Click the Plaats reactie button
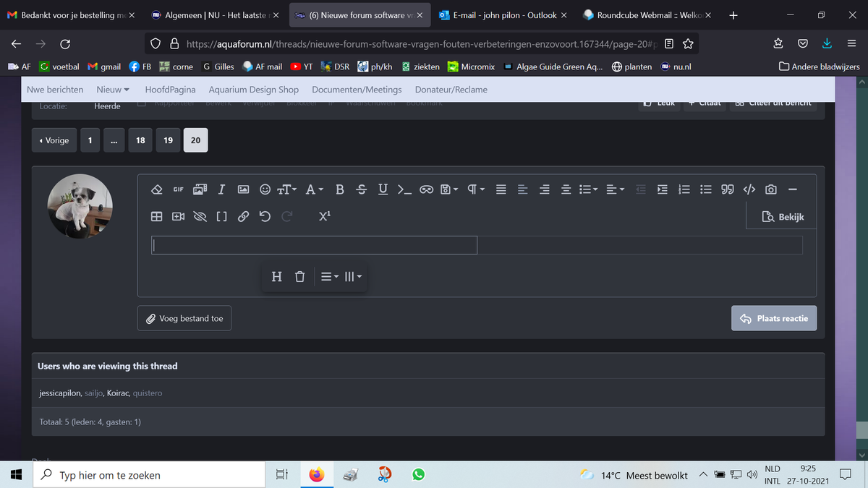This screenshot has width=868, height=488. (x=774, y=318)
